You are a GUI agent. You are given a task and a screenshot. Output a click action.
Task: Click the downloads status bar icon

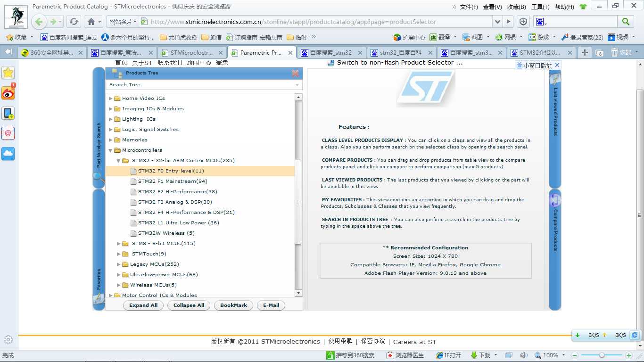[x=480, y=355]
